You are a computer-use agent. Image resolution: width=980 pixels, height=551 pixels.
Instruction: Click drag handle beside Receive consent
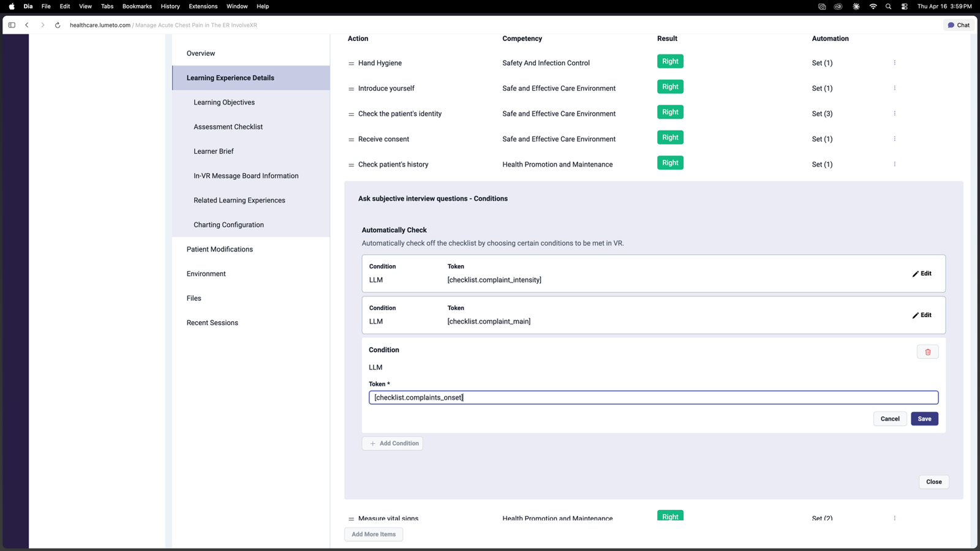(351, 140)
